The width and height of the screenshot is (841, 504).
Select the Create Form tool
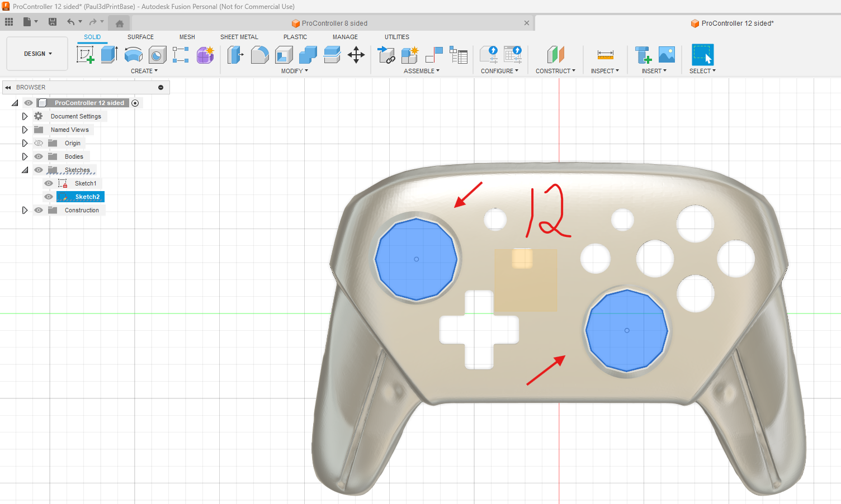tap(205, 55)
